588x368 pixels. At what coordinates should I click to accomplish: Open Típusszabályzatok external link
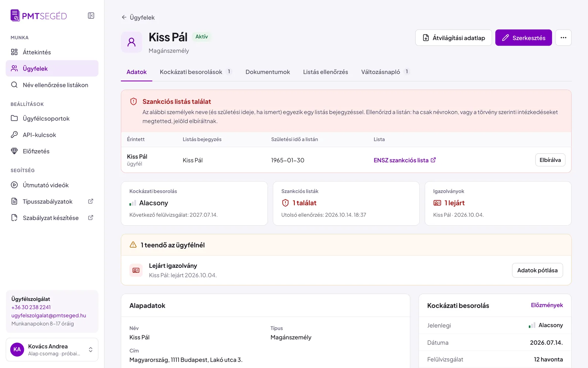pos(52,201)
